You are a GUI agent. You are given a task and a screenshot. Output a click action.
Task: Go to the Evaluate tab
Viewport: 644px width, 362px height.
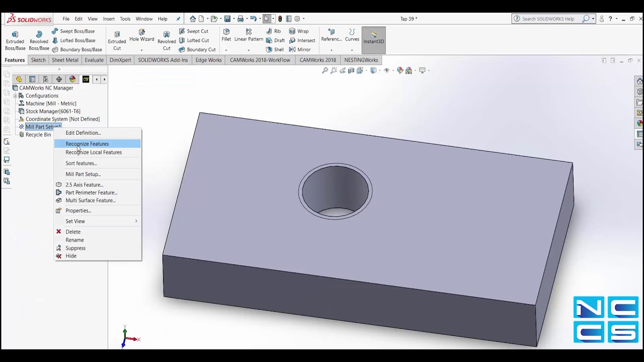point(94,60)
